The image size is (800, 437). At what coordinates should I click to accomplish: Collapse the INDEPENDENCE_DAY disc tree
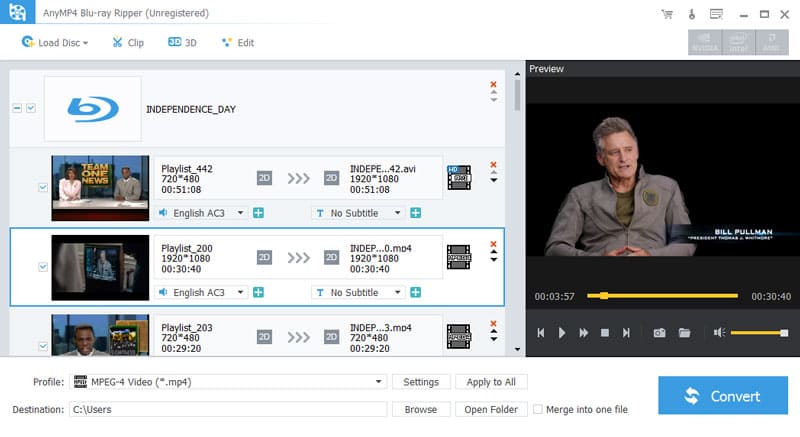tap(17, 108)
